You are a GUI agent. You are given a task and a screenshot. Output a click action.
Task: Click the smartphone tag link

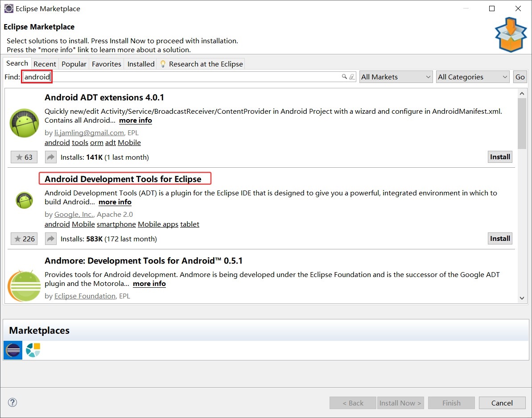coord(116,224)
